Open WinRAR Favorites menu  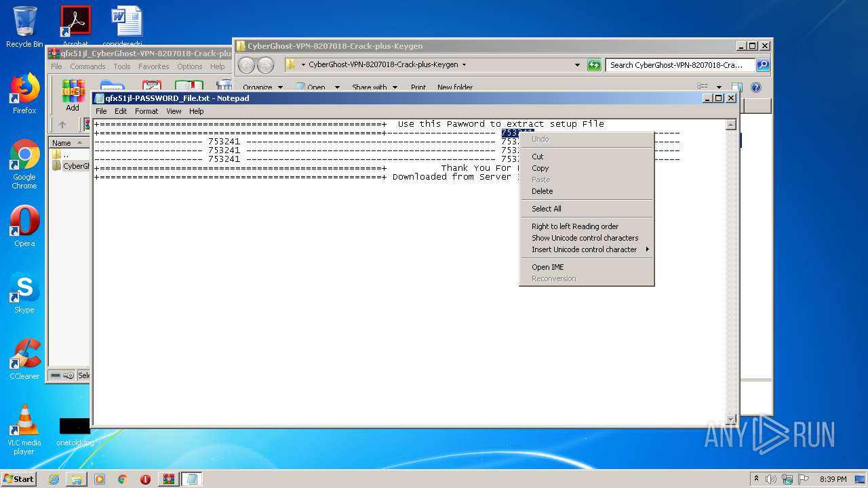coord(154,66)
